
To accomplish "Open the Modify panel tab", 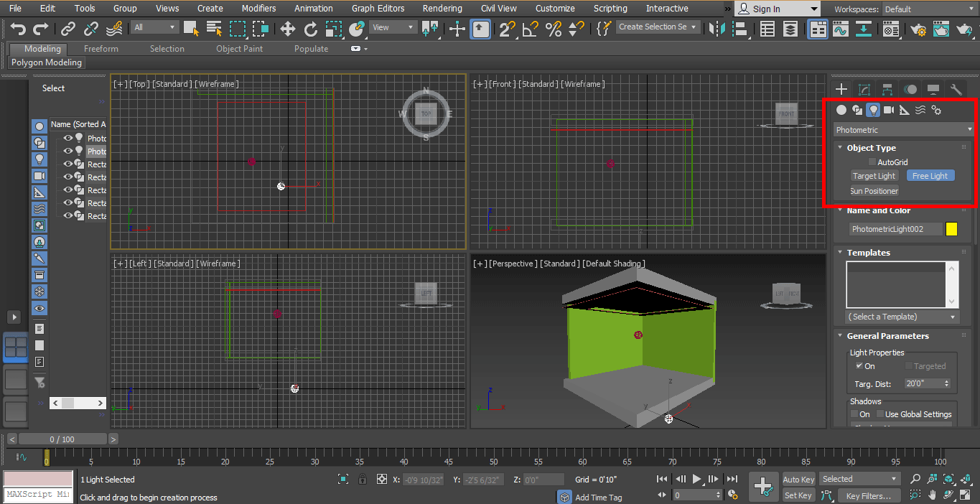I will pos(864,90).
